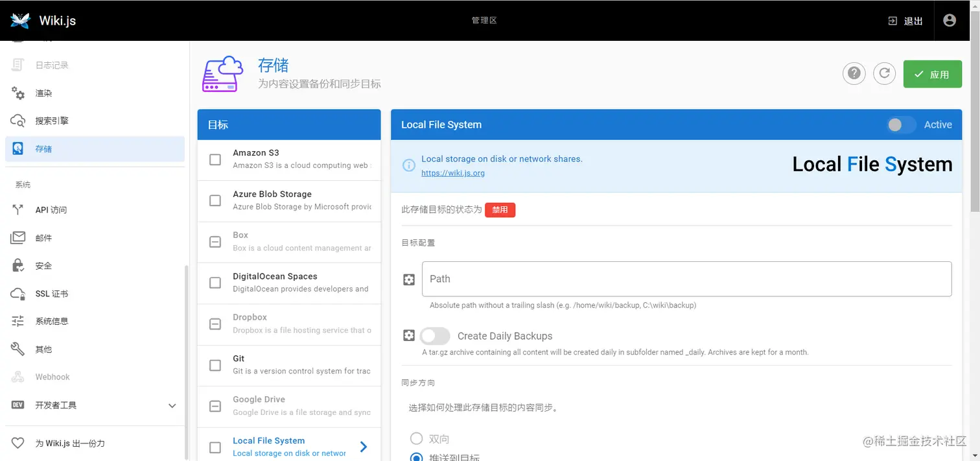Check the DigitalOcean Spaces checkbox
Screen dimensions: 980x461
pos(215,283)
